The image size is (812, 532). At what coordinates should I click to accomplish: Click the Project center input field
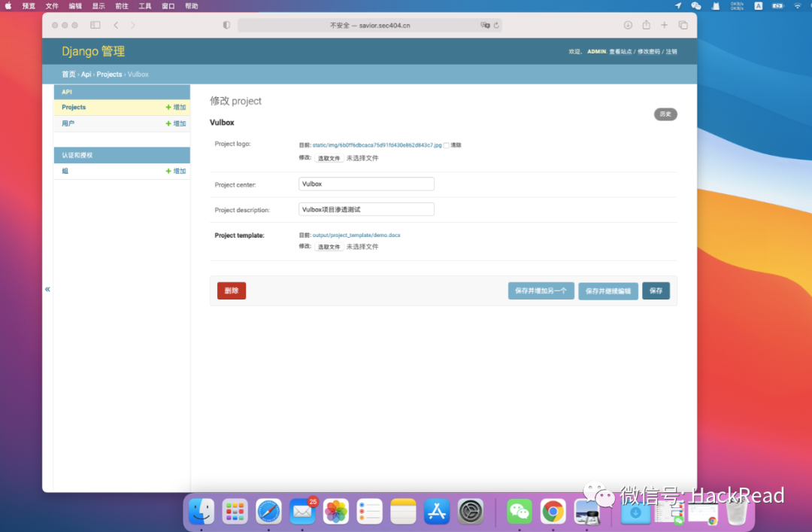click(x=366, y=184)
